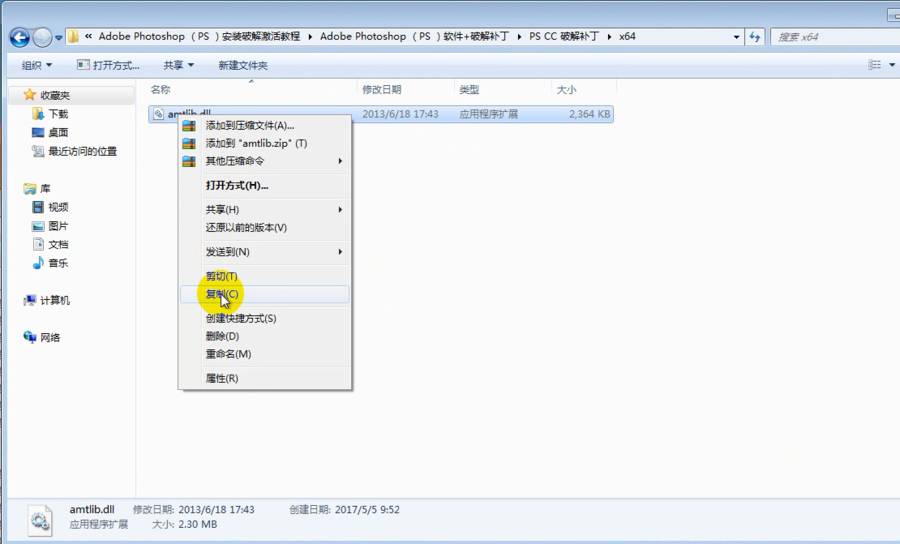Click 创建日期: 2017/5/5 9:52 in details pane
Image resolution: width=900 pixels, height=544 pixels.
344,510
